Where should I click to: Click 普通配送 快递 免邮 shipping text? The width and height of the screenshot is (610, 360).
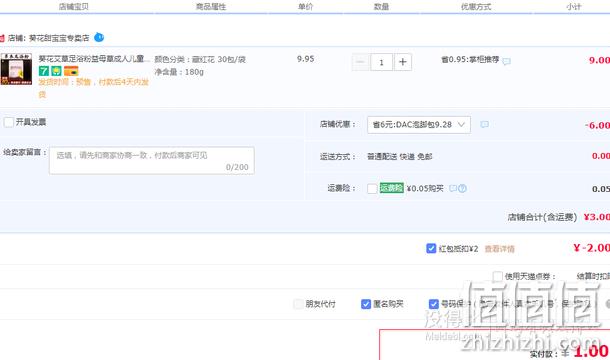(400, 156)
